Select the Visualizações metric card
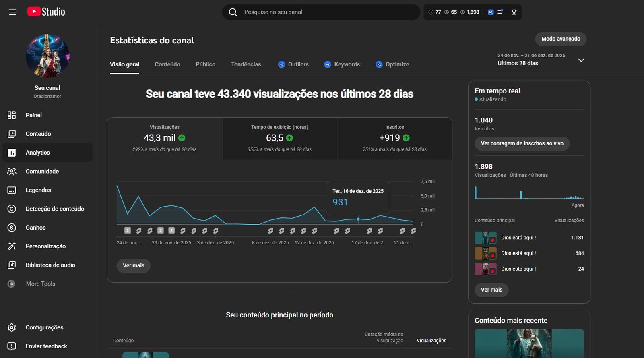 click(x=164, y=138)
